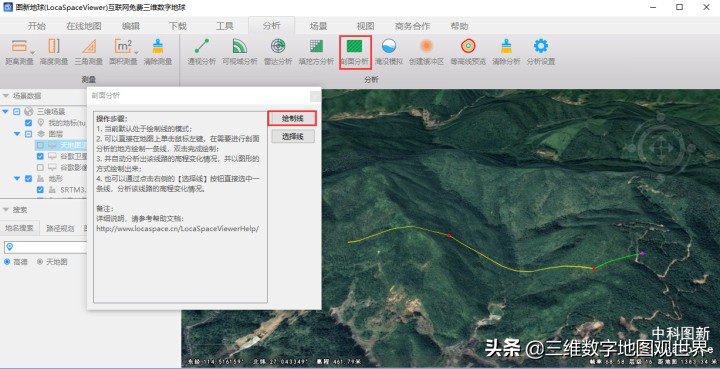The width and height of the screenshot is (720, 369).
Task: Click the location pin in search box
Action: click(10, 247)
